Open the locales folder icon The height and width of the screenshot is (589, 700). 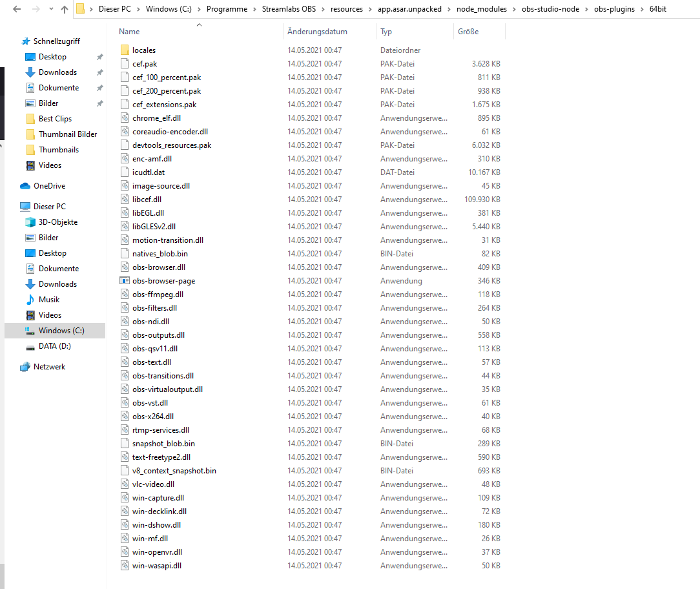pos(125,50)
